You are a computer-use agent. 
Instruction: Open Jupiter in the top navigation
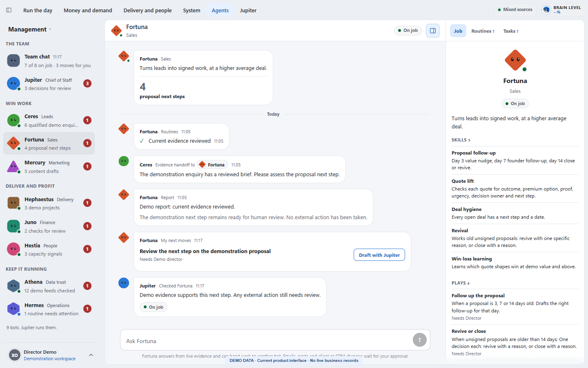(248, 10)
